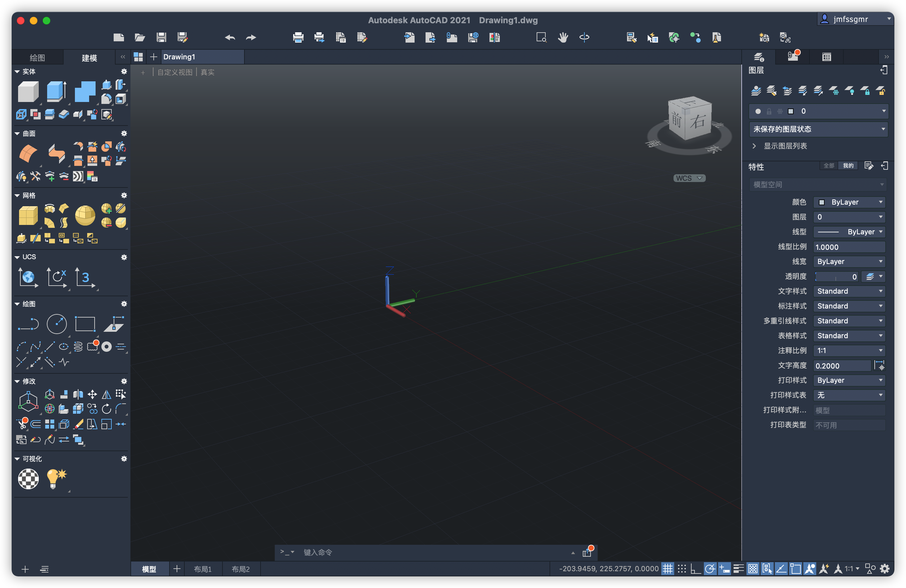Select the Extrude tool in solids
This screenshot has width=906, height=588.
[56, 92]
